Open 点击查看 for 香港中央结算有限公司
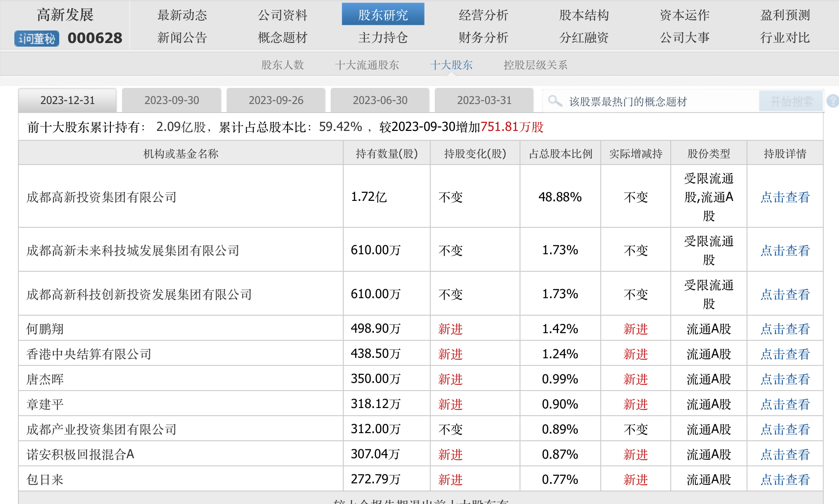Viewport: 839px width, 504px height. tap(785, 354)
